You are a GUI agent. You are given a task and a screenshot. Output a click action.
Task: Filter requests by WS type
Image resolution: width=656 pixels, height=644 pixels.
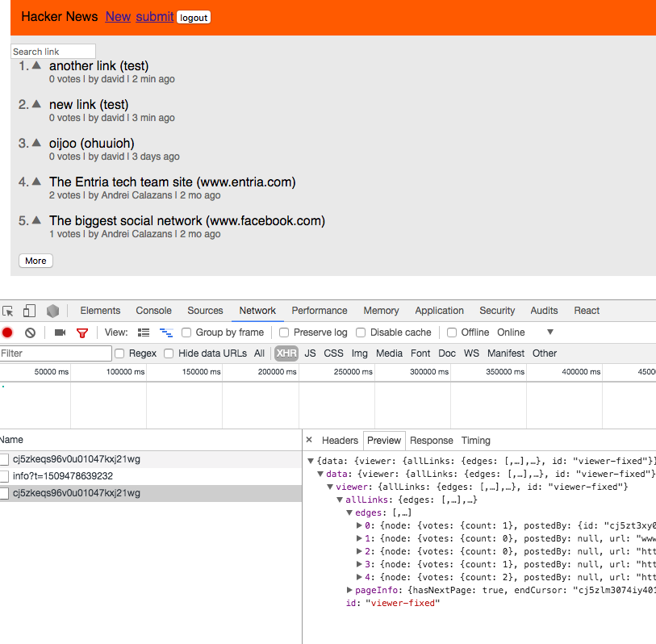click(471, 353)
